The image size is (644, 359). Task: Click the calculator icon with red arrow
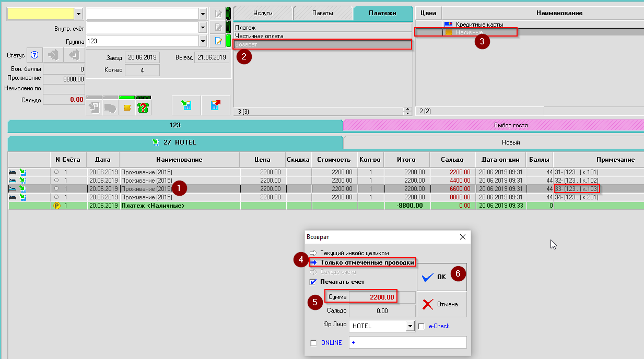215,105
